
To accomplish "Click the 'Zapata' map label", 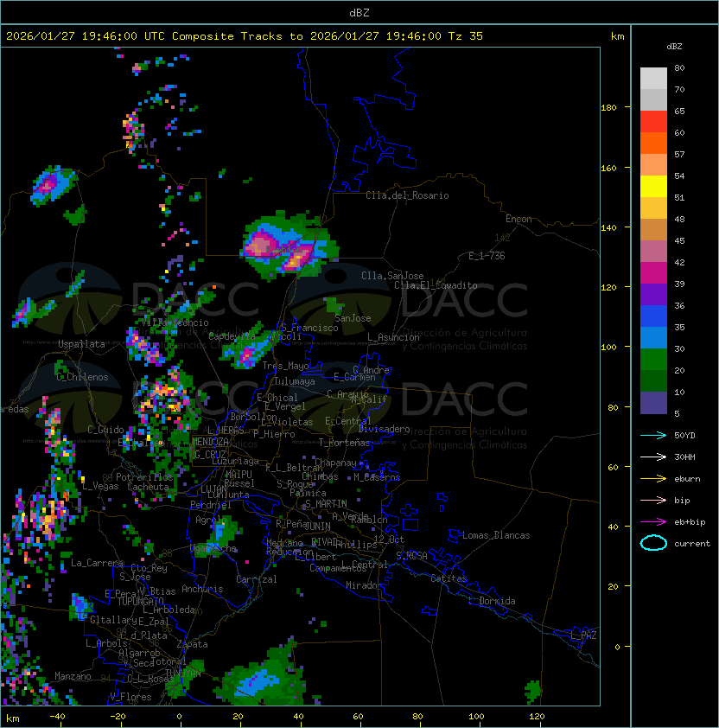I will click(x=192, y=644).
